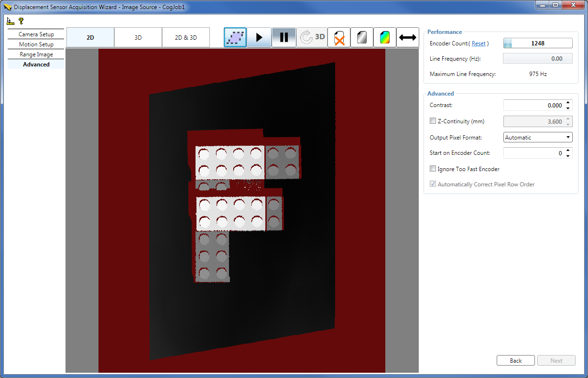
Task: Select the 2D & 3D tab
Action: click(185, 37)
